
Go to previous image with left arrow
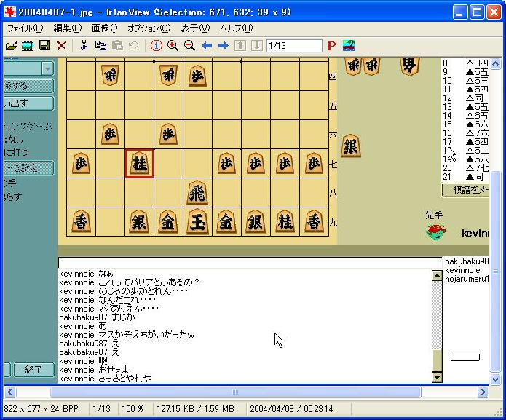(207, 46)
